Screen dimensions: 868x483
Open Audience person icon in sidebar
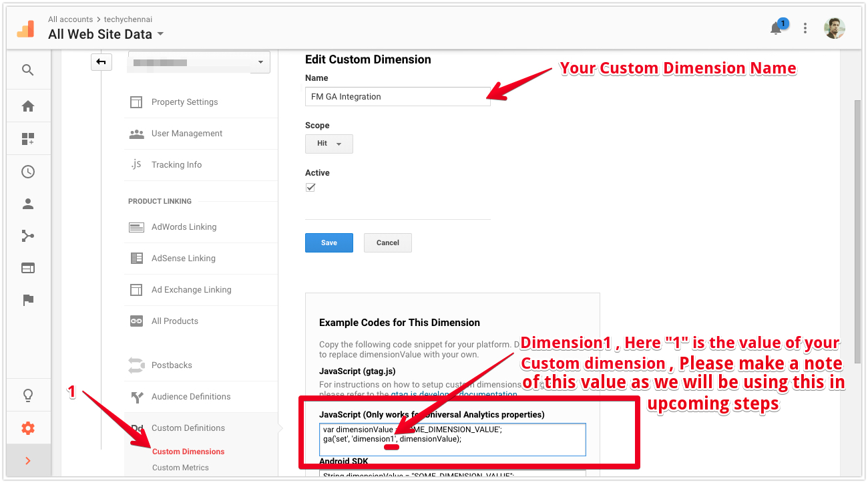pos(28,204)
